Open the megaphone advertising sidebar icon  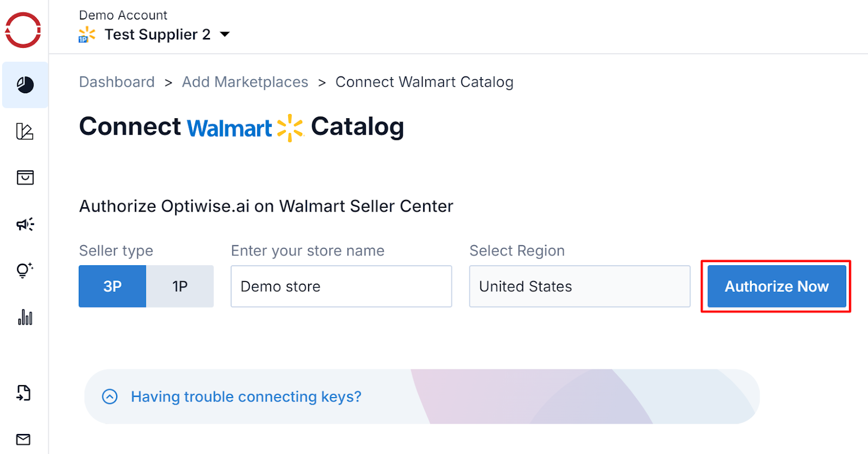[25, 224]
